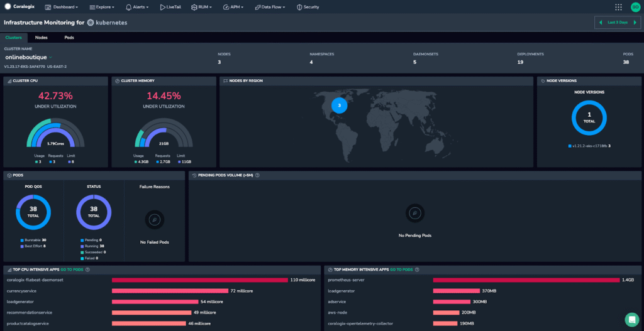This screenshot has width=644, height=331.
Task: Click the No Failed Pods leaf icon
Action: pyautogui.click(x=155, y=219)
